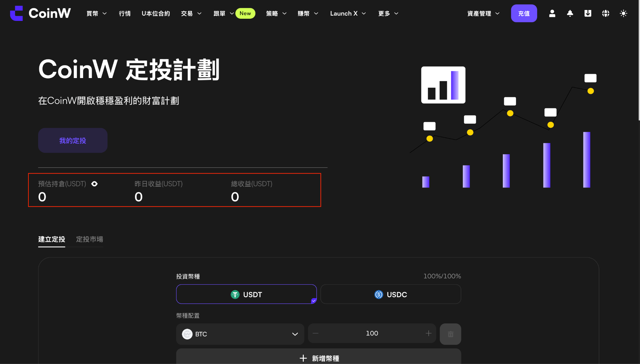This screenshot has width=640, height=364.
Task: Decrease BTC allocation with minus button
Action: [316, 333]
